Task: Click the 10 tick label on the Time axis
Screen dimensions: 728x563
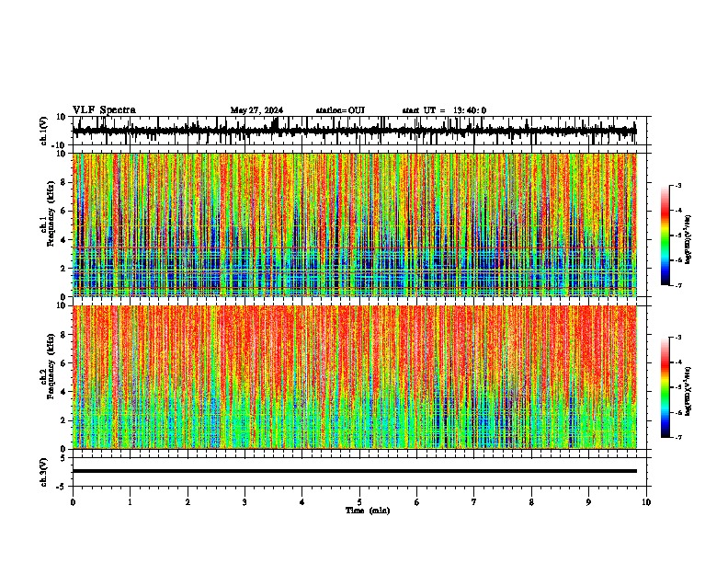Action: [x=646, y=502]
